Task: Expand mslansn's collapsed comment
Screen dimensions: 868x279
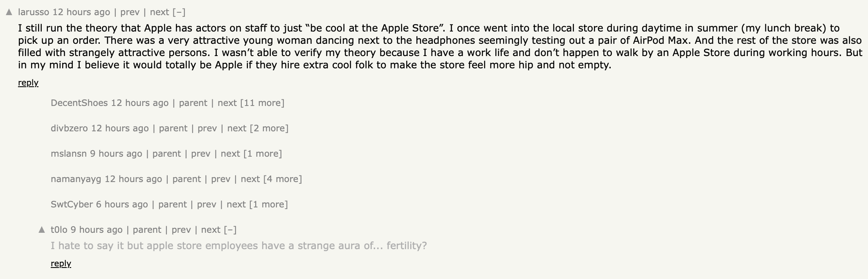Action: point(263,154)
